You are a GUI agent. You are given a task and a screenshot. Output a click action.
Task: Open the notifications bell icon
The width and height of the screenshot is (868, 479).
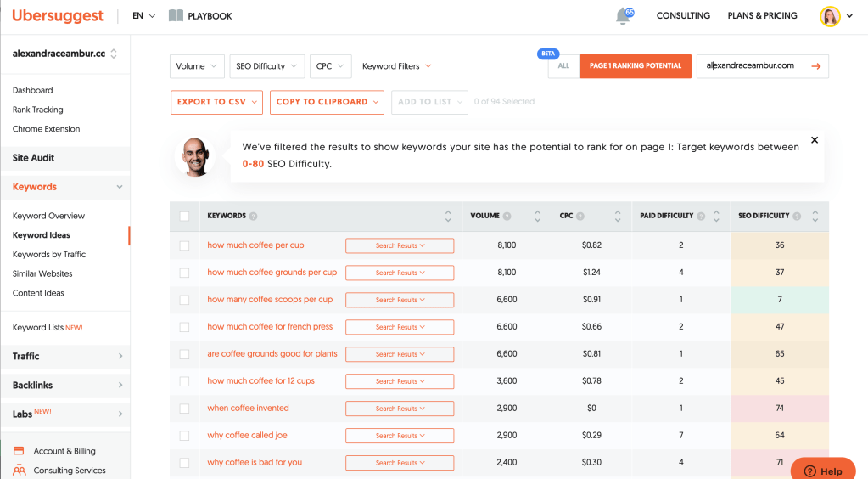coord(624,16)
